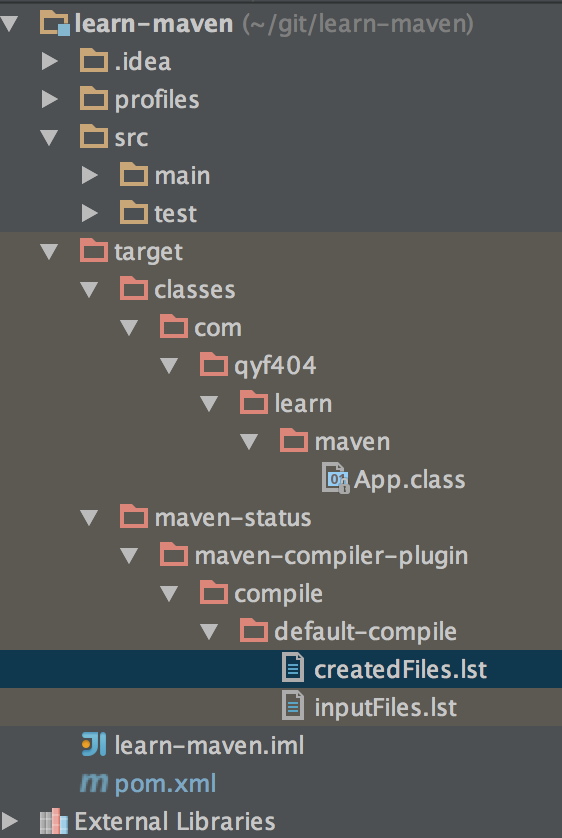562x838 pixels.
Task: Click the test folder icon
Action: [x=134, y=212]
